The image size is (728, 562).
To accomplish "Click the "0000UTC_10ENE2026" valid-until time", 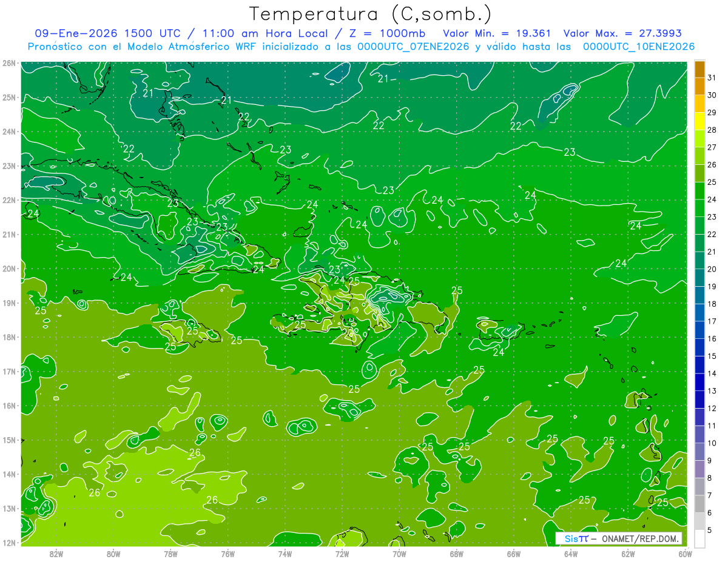I will tap(639, 47).
